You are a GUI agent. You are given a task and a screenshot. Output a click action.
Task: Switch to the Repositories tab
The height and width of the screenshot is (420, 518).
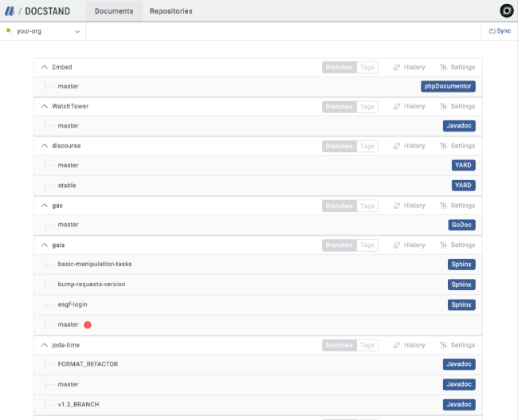(171, 11)
